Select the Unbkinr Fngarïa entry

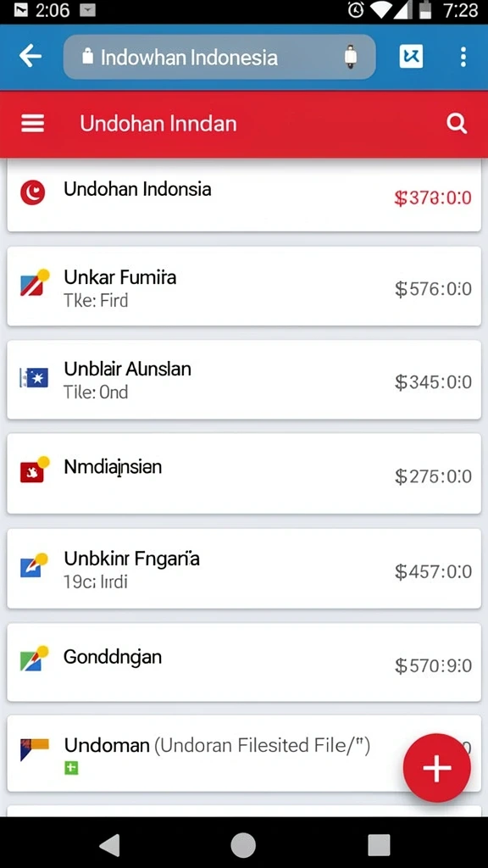click(244, 569)
